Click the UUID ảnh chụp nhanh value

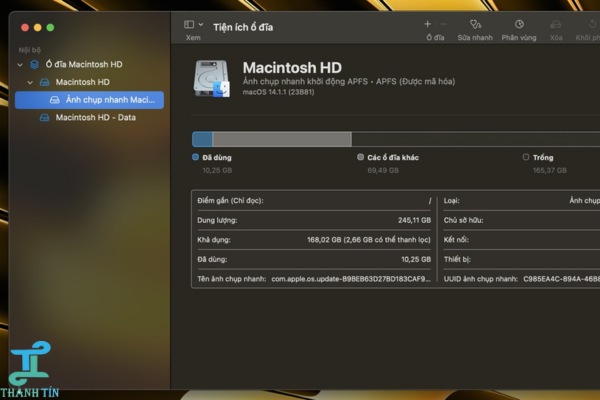pos(561,279)
